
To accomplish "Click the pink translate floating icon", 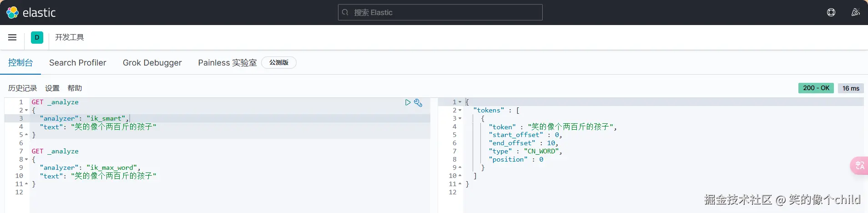I will pos(859,165).
